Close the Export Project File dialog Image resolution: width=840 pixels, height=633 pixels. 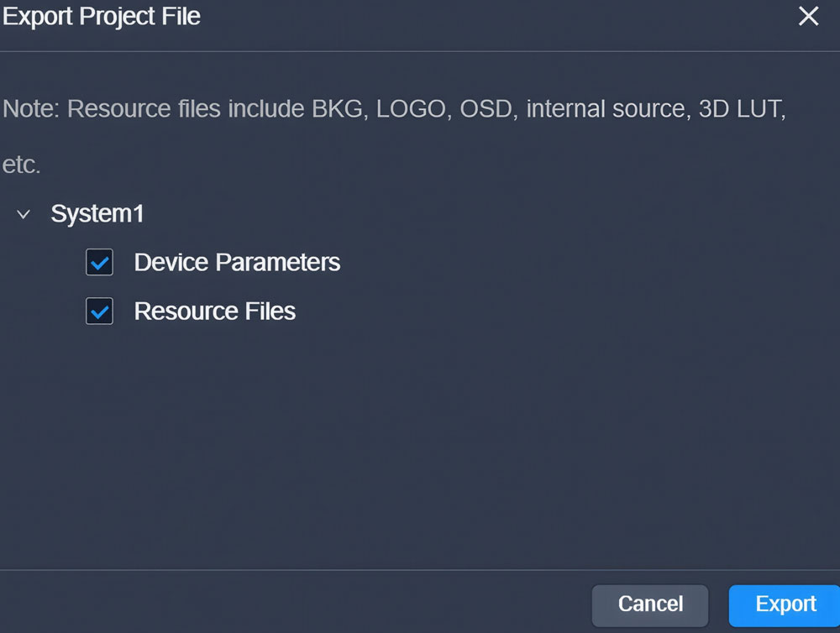pyautogui.click(x=808, y=16)
